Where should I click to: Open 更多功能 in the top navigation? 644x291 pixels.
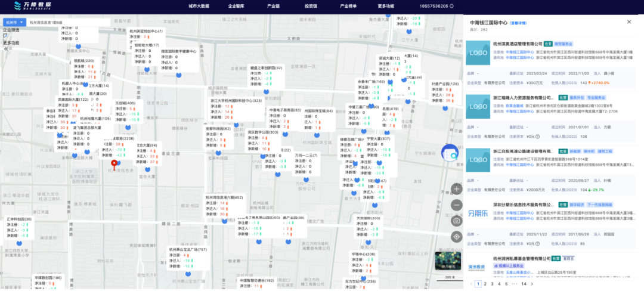[386, 6]
